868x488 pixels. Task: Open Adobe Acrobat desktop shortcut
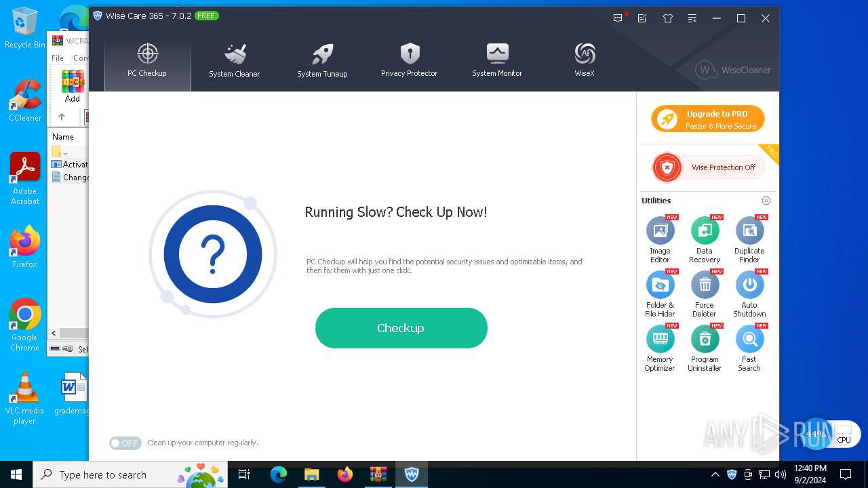click(25, 179)
